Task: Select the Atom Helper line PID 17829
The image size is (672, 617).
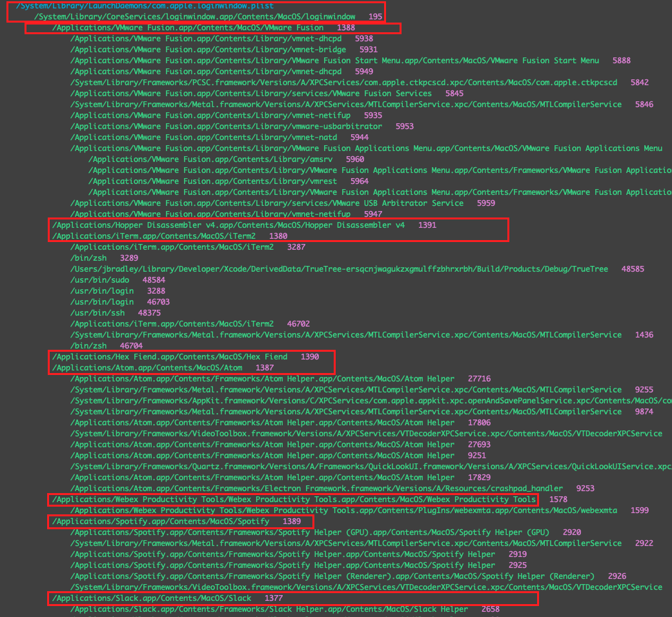Action: (x=280, y=478)
